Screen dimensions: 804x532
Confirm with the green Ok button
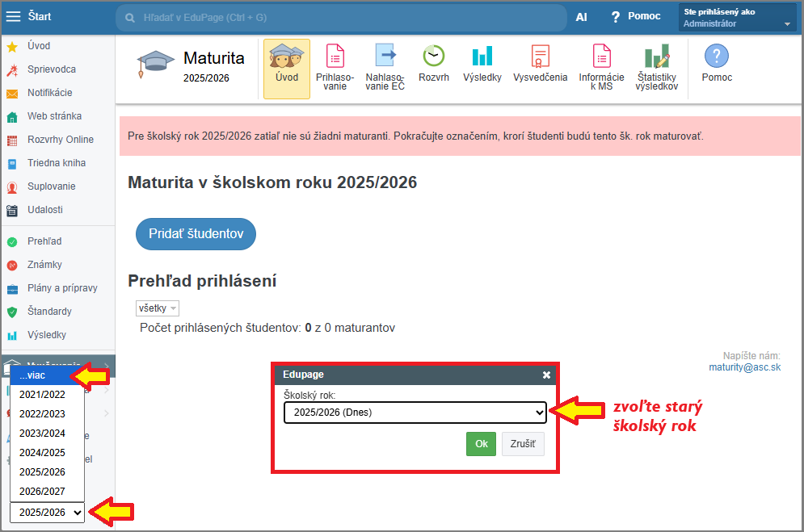(481, 444)
